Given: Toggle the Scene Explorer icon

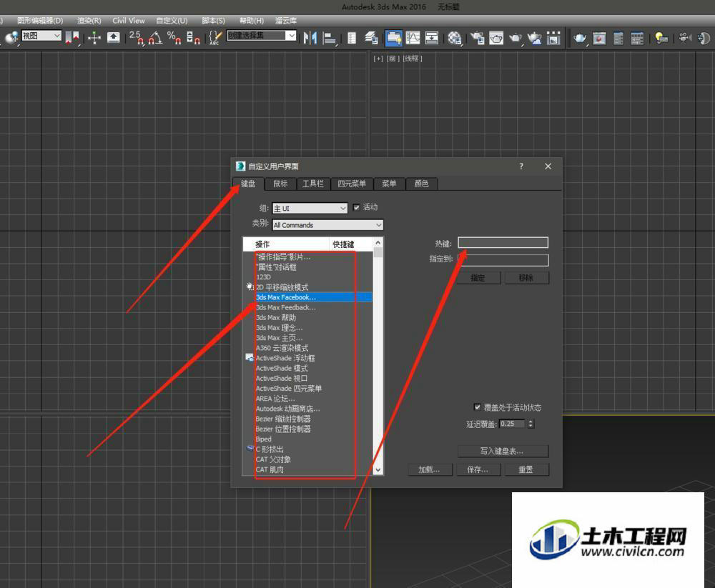Looking at the screenshot, I should (x=352, y=38).
